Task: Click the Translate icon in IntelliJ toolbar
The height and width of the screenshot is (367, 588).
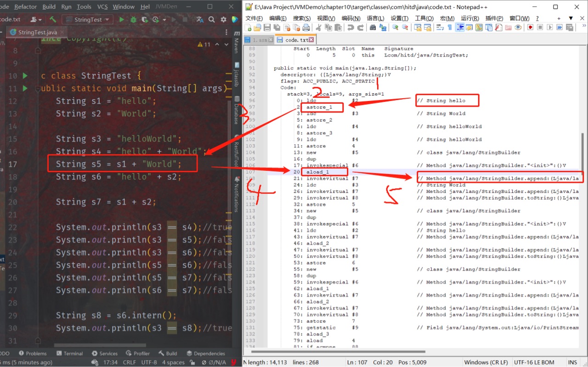Action: [x=200, y=20]
